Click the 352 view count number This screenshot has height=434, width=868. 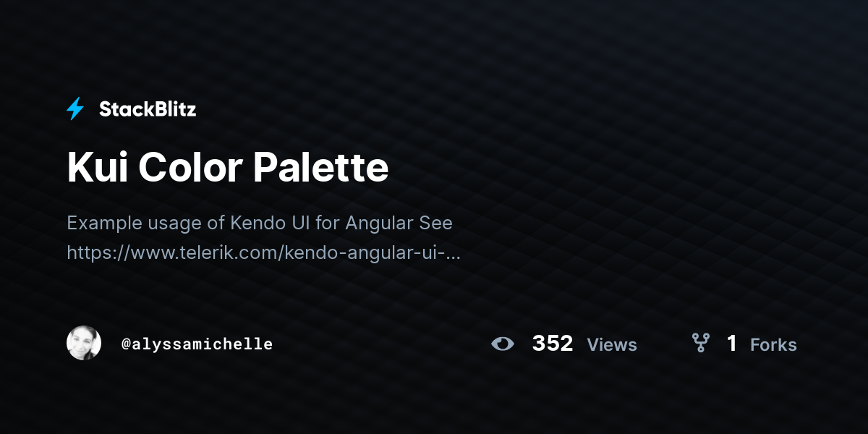click(x=553, y=344)
